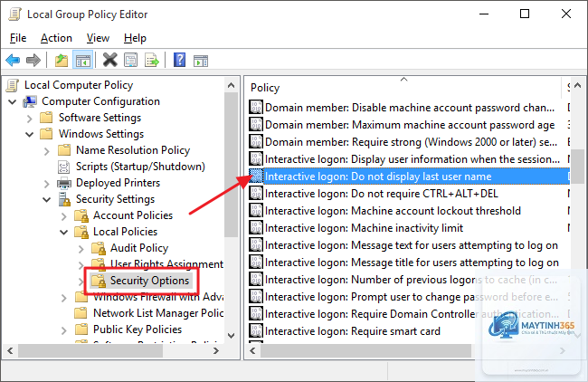Screen dimensions: 588x382
Task: Expand the Software Settings node
Action: 29,118
